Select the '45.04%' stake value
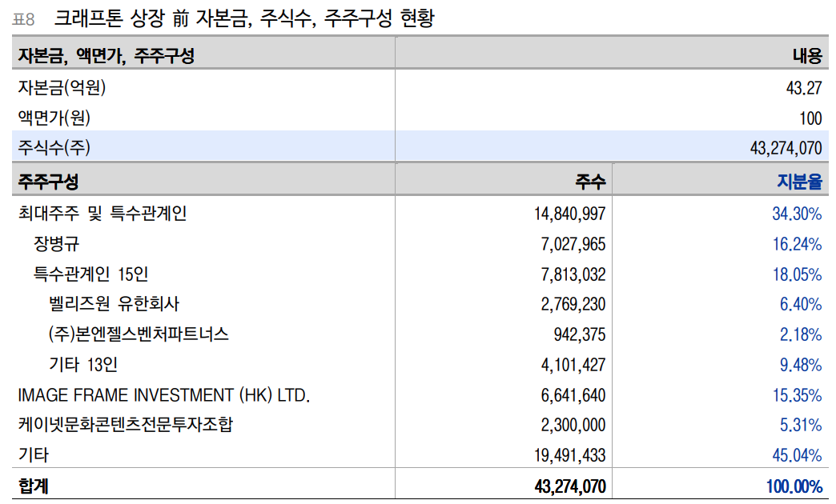This screenshot has height=504, width=836. coord(797,456)
